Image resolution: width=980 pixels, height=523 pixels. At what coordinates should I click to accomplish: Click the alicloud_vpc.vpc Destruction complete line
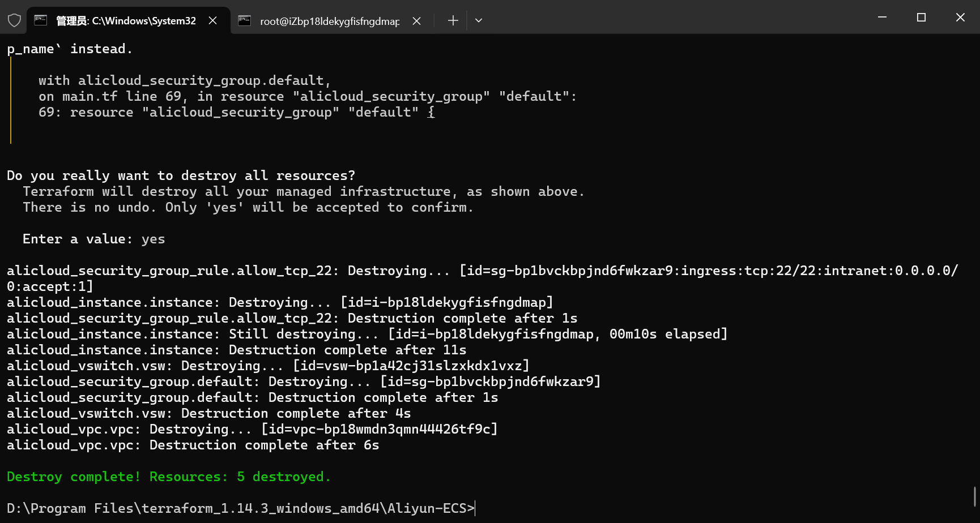point(193,445)
